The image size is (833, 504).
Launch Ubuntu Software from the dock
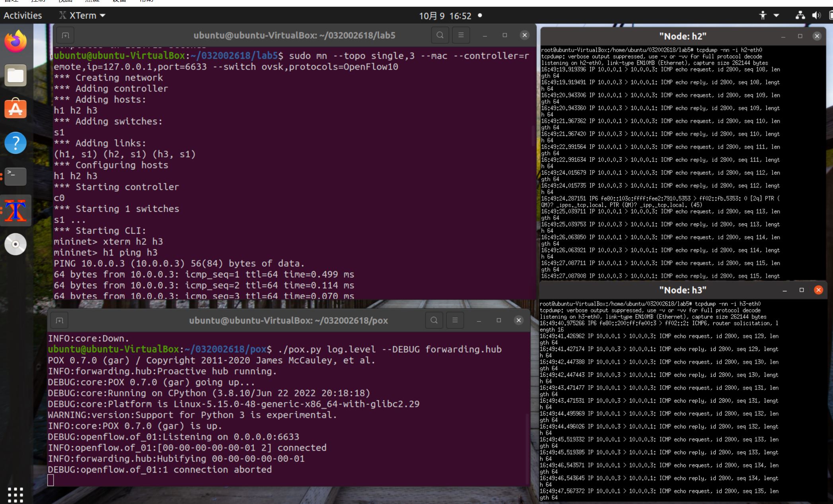coord(16,109)
